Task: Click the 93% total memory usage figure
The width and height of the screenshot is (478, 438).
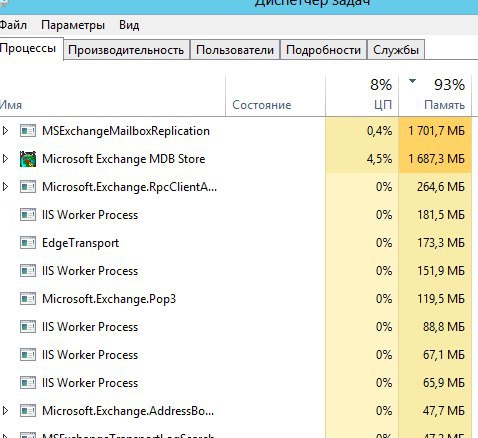Action: point(449,85)
